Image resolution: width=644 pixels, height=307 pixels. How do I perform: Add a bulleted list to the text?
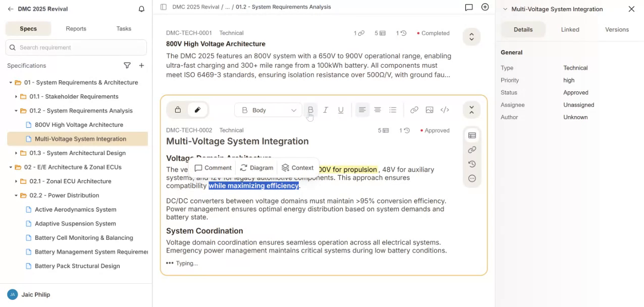tap(393, 110)
